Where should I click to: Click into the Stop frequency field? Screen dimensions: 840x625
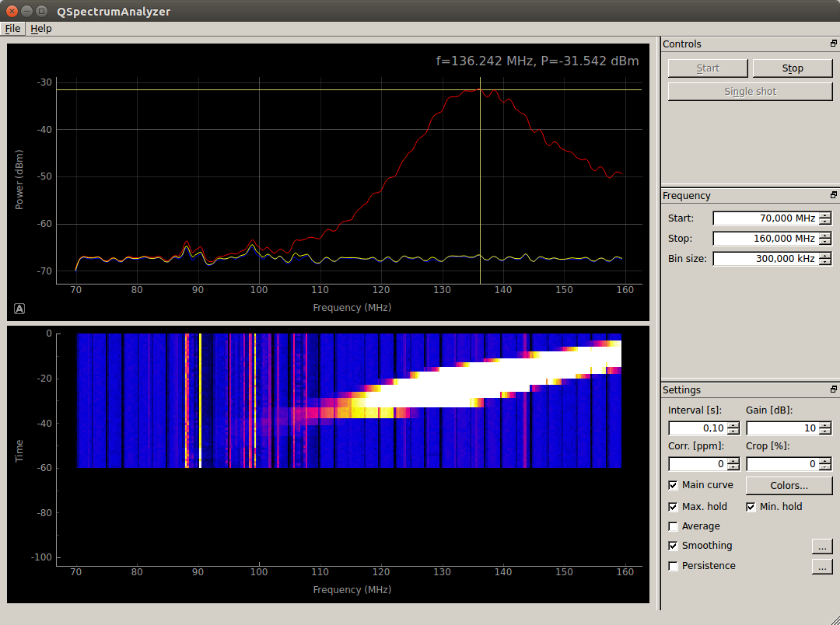[x=766, y=239]
